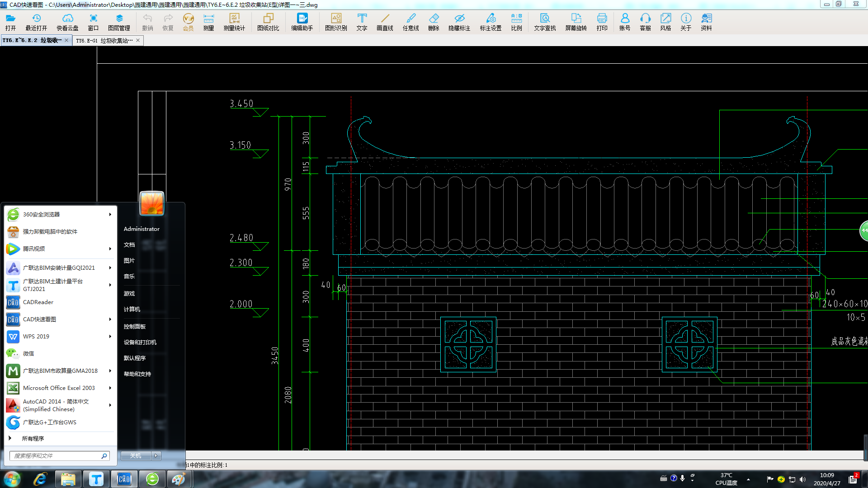868x488 pixels.
Task: Open the 资料 resources icon
Action: pyautogui.click(x=706, y=22)
